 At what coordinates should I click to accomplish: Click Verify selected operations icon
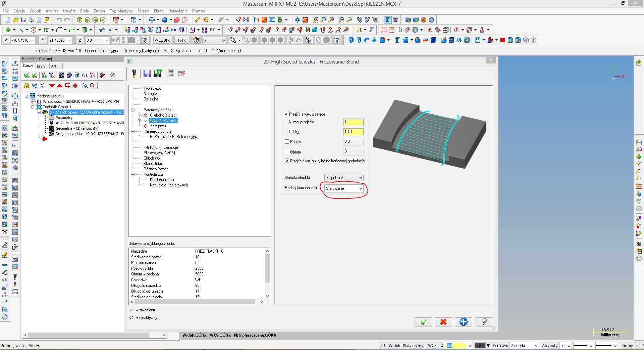69,75
